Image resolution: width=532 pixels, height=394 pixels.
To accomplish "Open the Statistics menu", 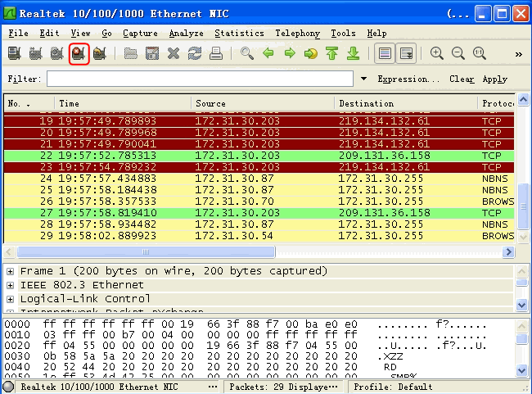I will click(x=239, y=34).
